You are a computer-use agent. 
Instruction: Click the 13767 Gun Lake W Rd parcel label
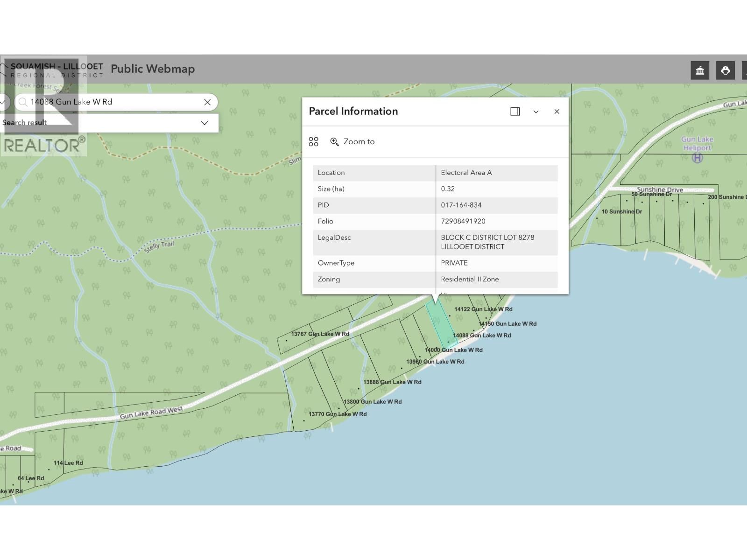tap(320, 334)
